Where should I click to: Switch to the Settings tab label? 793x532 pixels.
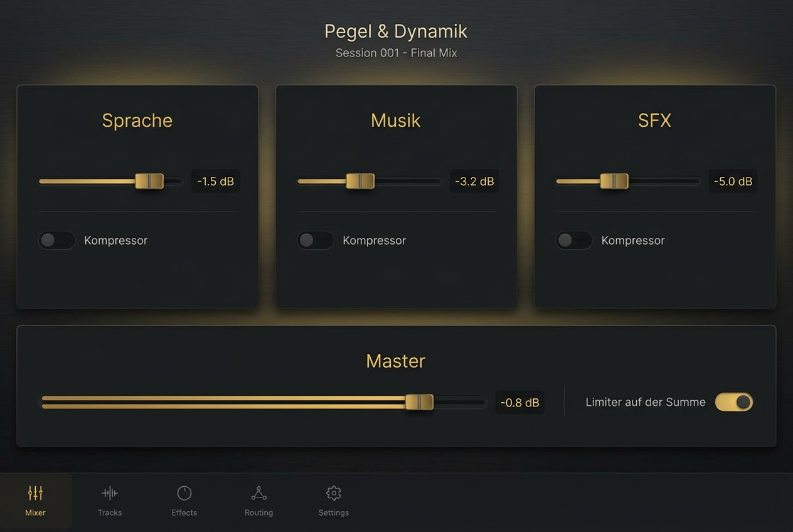[x=334, y=513]
